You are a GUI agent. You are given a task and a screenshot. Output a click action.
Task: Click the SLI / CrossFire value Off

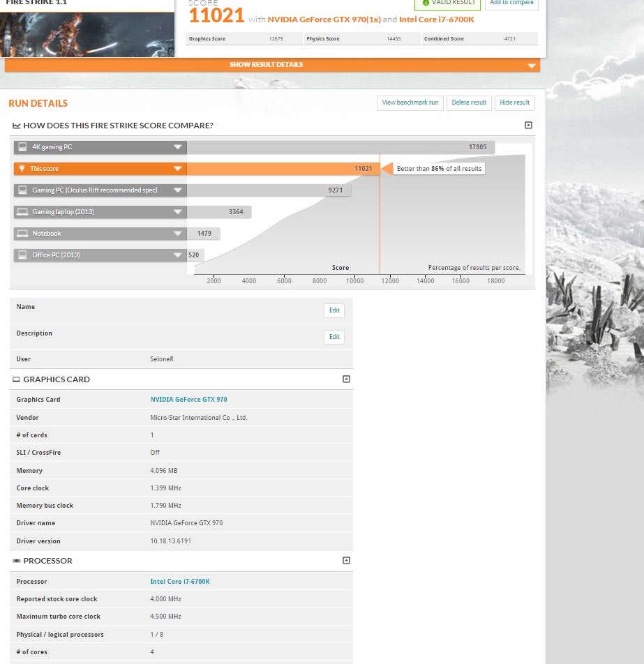[155, 453]
